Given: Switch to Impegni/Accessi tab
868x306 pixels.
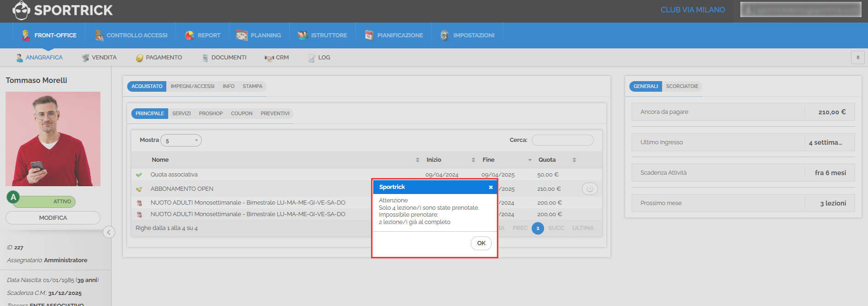Looking at the screenshot, I should (x=193, y=86).
